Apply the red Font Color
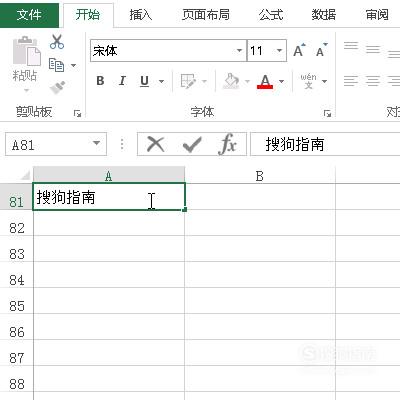This screenshot has width=400, height=400. click(265, 81)
